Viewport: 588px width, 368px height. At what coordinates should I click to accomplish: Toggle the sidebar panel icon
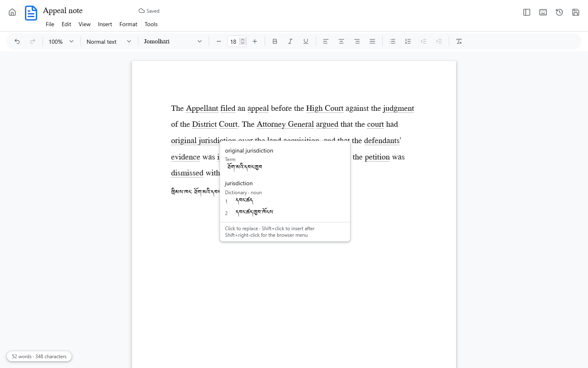pyautogui.click(x=527, y=12)
